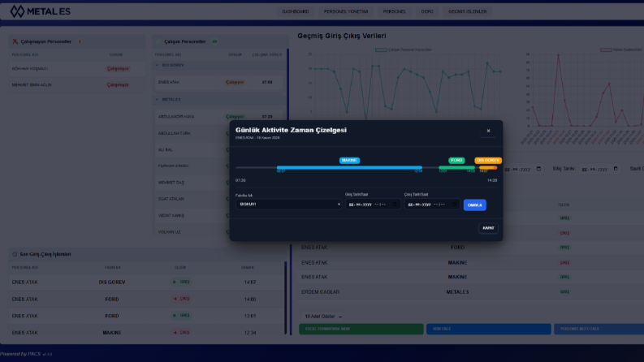Open the PERSONEL YÖNETİMİ menu item
Screen dimensions: 644x362
point(346,11)
